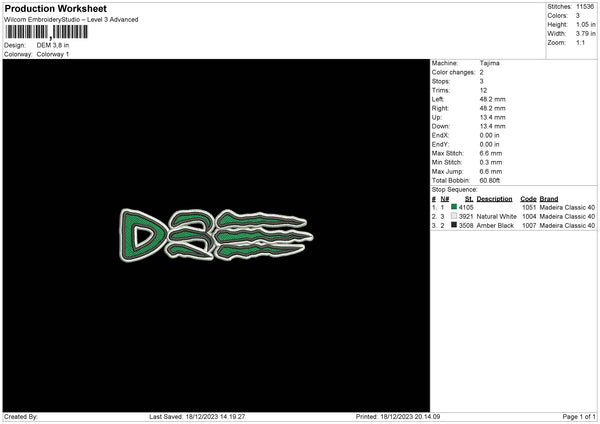Viewport: 600px width, 424px height.
Task: Click thread code '1007' in third row
Action: click(529, 226)
